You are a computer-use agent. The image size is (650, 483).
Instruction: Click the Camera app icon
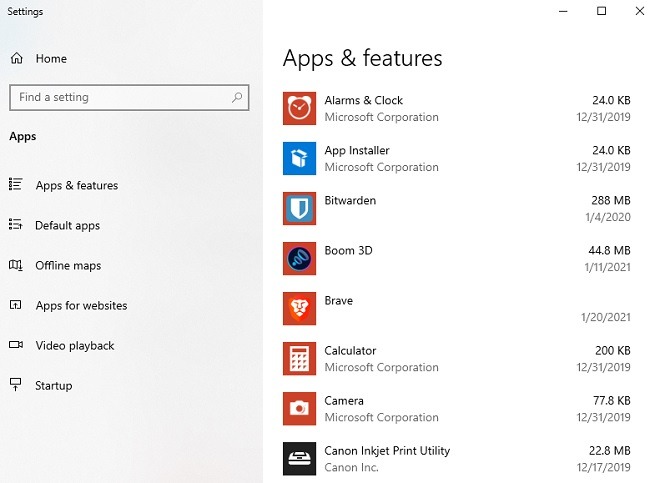pos(299,409)
